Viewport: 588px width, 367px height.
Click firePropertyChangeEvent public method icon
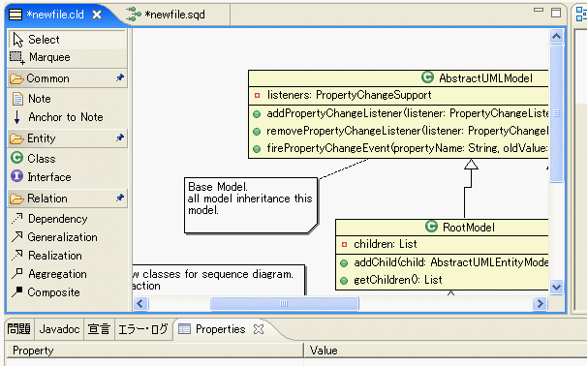(257, 149)
